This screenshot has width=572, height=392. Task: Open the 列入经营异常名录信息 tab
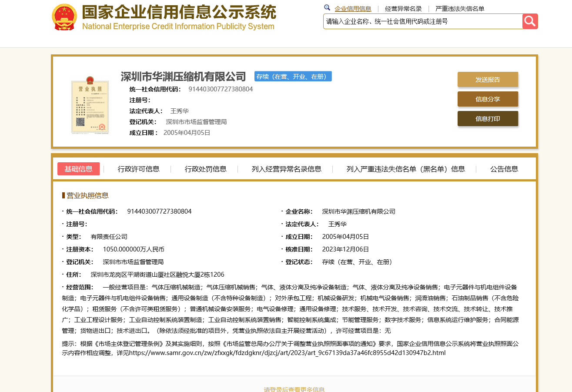tap(286, 169)
